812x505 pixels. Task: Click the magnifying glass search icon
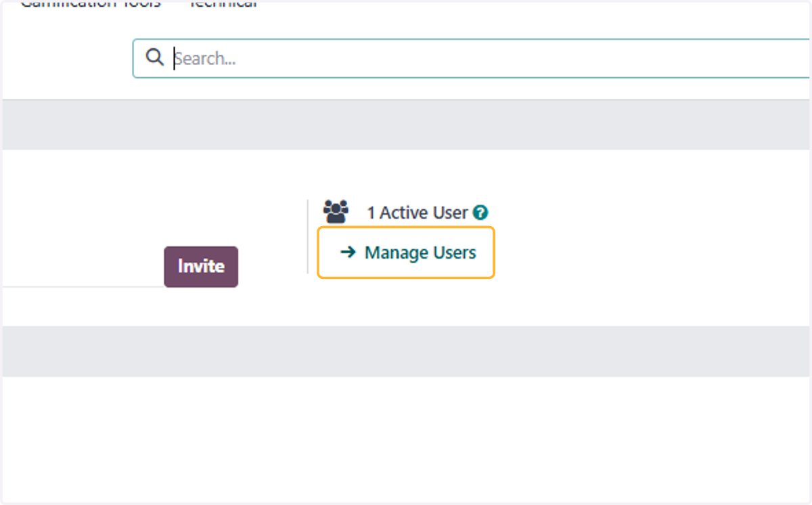tap(155, 58)
